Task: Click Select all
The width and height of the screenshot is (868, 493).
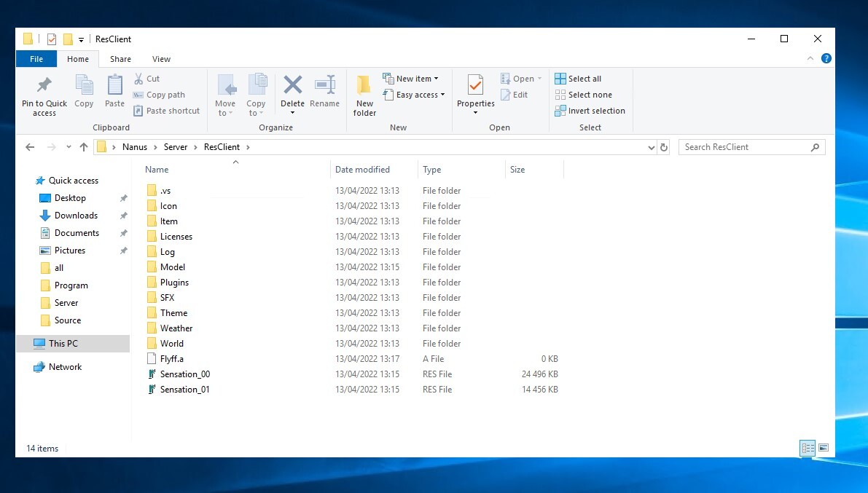Action: click(x=578, y=79)
